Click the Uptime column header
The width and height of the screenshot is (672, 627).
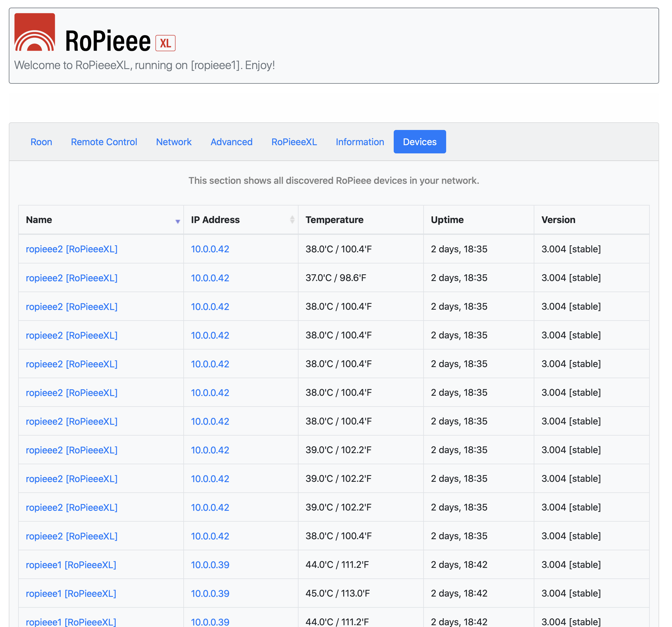click(x=479, y=220)
